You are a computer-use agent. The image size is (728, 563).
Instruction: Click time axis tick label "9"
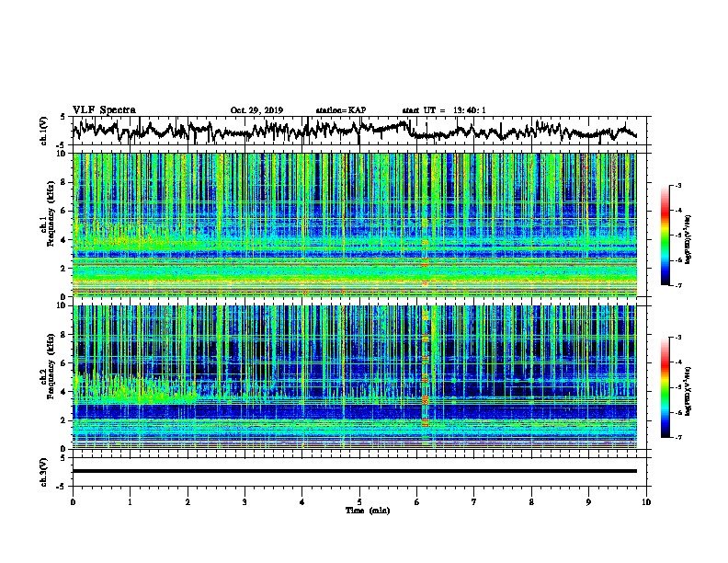588,502
